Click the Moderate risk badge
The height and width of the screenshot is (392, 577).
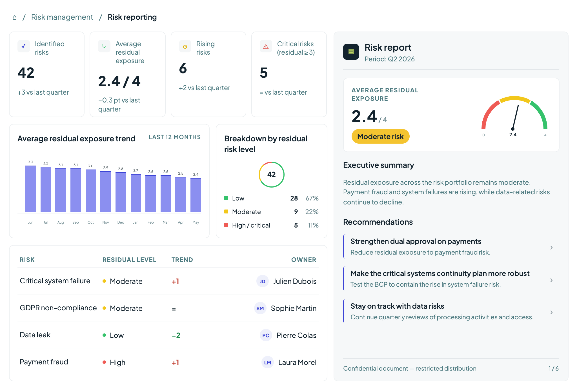click(x=380, y=137)
